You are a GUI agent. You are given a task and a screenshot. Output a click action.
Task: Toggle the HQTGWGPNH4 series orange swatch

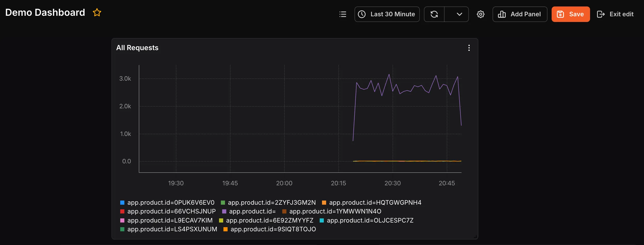pos(324,203)
